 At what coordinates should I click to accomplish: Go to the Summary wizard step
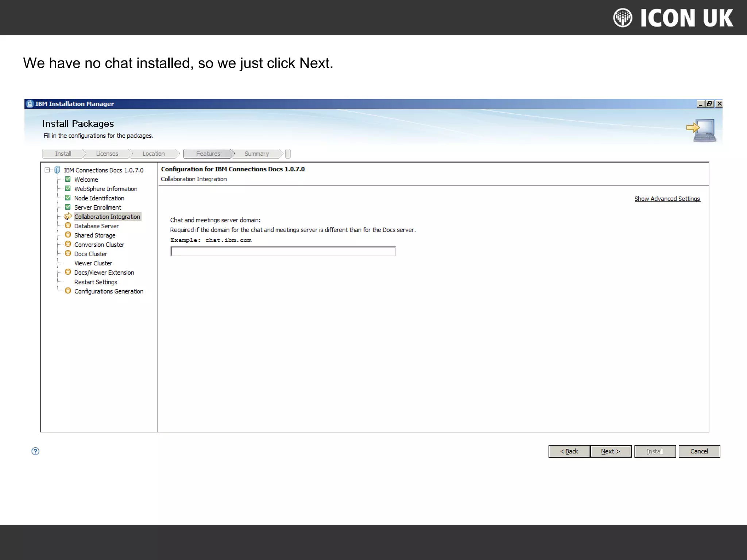[256, 154]
